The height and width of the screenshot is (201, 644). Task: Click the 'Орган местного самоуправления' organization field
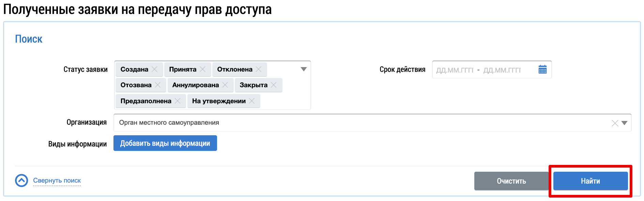(341, 123)
